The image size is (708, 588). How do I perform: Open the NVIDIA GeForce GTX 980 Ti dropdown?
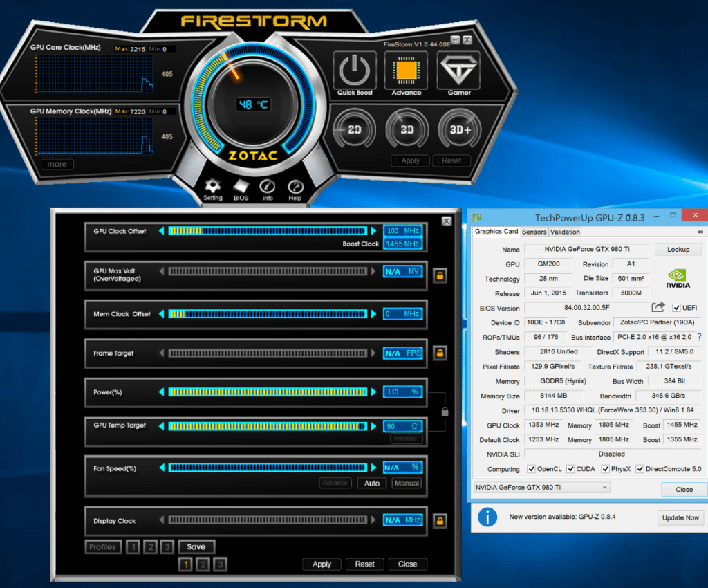tap(541, 488)
